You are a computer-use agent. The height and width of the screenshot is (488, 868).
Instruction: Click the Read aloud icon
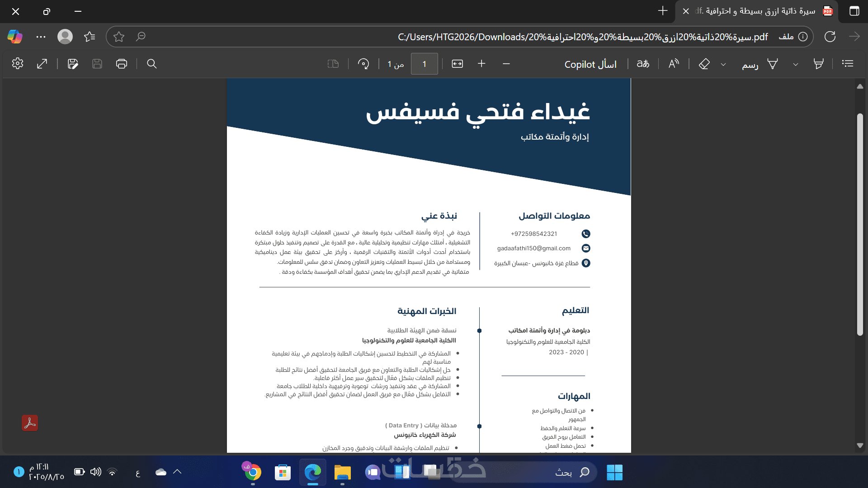674,64
